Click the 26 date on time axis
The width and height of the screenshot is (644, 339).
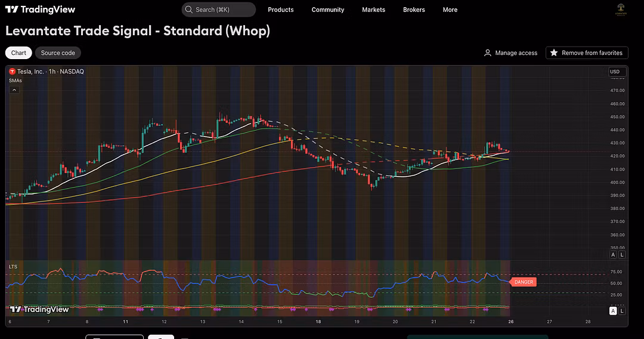(x=510, y=322)
